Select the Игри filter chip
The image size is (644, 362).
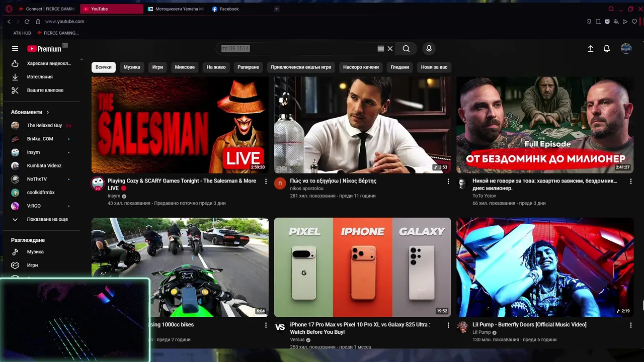157,67
